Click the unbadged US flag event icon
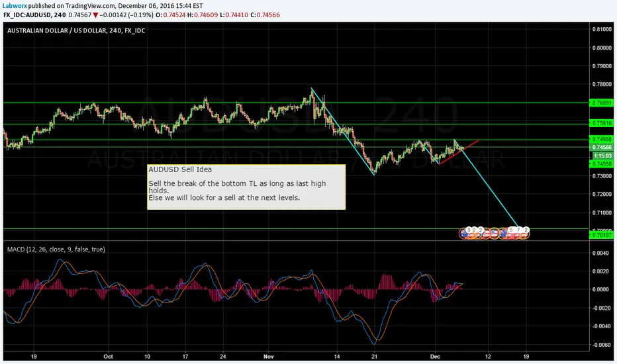This screenshot has width=617, height=364. tap(495, 234)
